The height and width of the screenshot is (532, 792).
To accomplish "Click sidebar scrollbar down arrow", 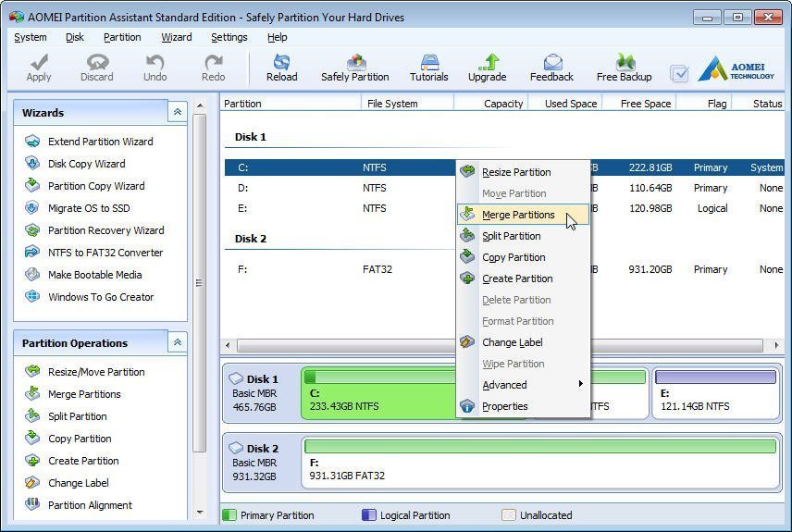I will [200, 513].
